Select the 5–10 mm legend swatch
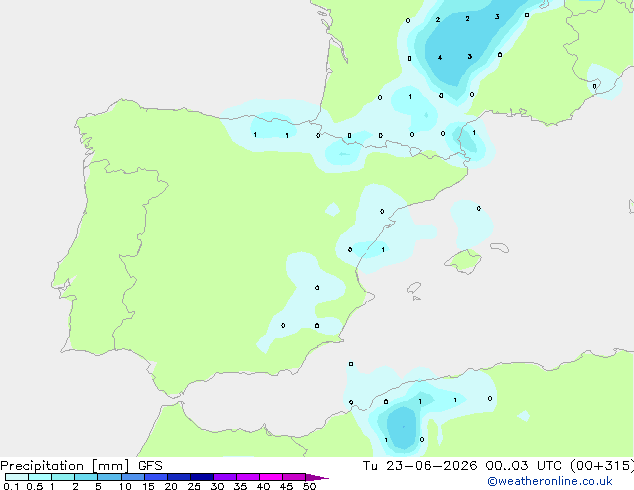 click(x=109, y=477)
